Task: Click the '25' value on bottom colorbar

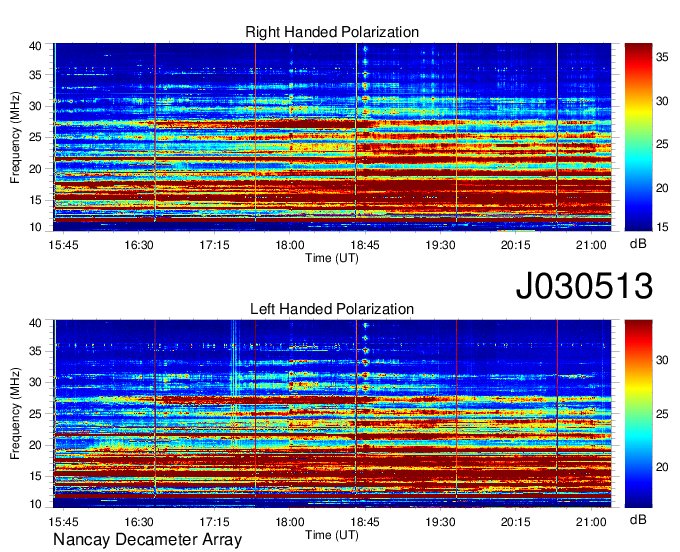Action: 662,414
